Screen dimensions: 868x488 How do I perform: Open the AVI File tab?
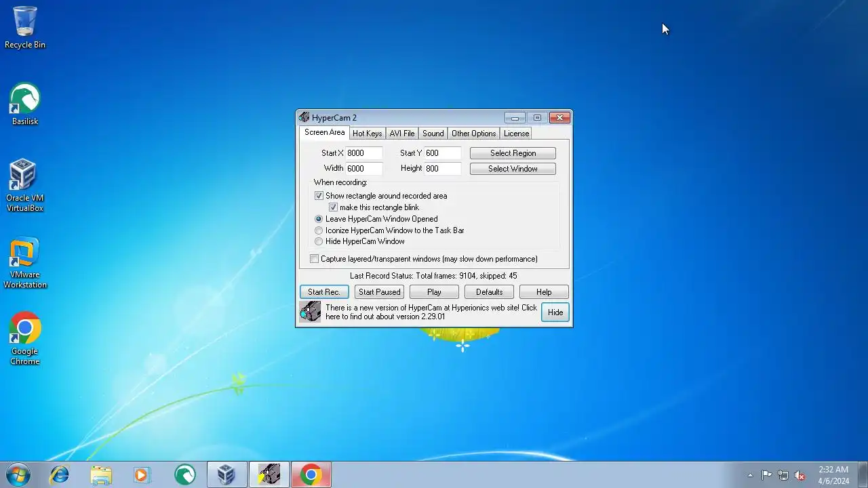coord(402,134)
